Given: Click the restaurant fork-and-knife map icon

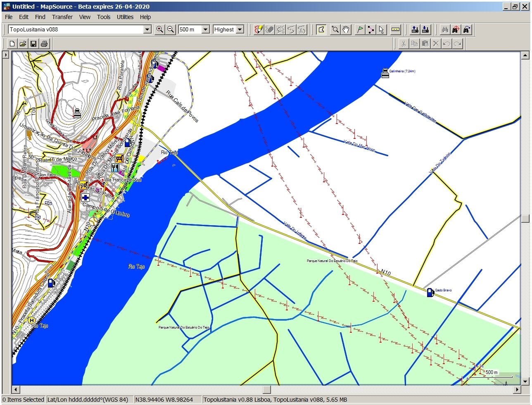Looking at the screenshot, I should (x=115, y=168).
